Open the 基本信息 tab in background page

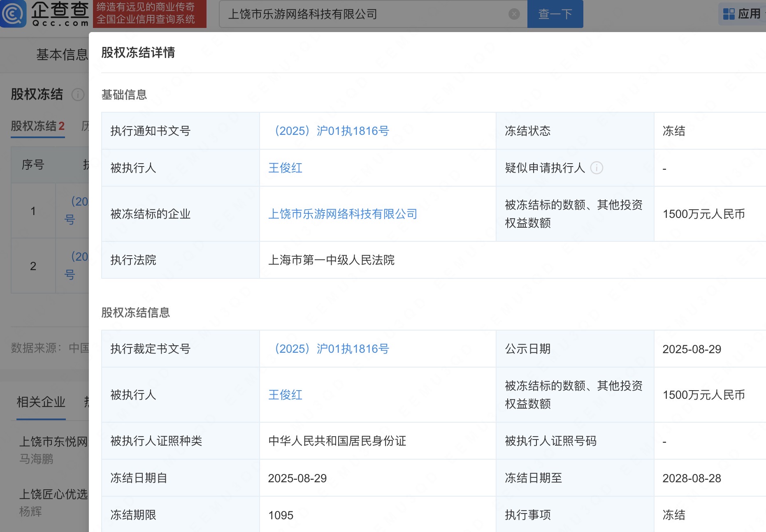coord(62,54)
